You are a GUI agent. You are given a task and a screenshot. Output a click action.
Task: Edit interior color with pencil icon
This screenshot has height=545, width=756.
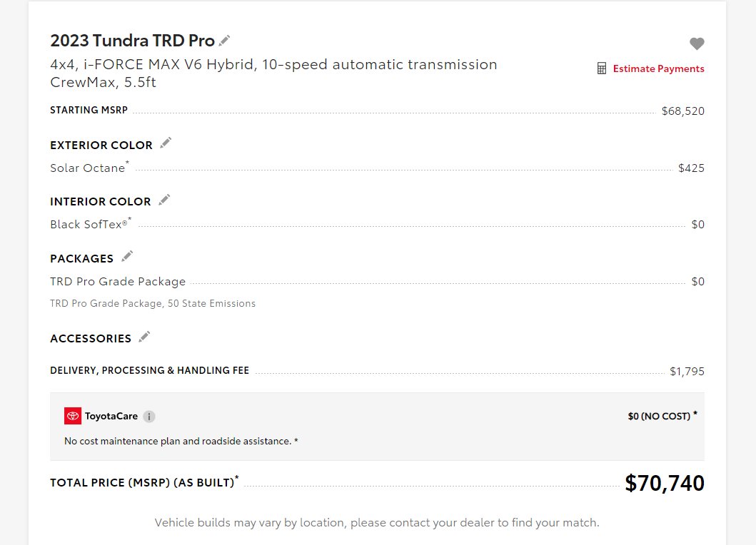pos(164,200)
